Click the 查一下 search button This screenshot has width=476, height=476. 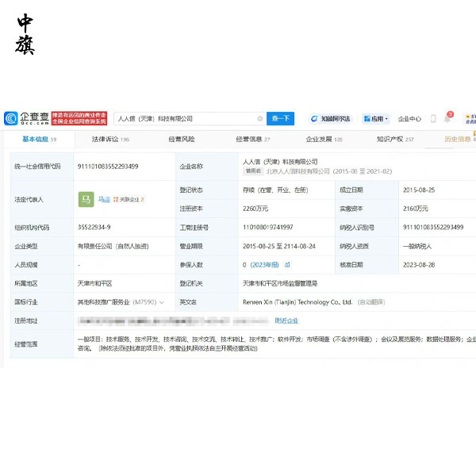(280, 118)
